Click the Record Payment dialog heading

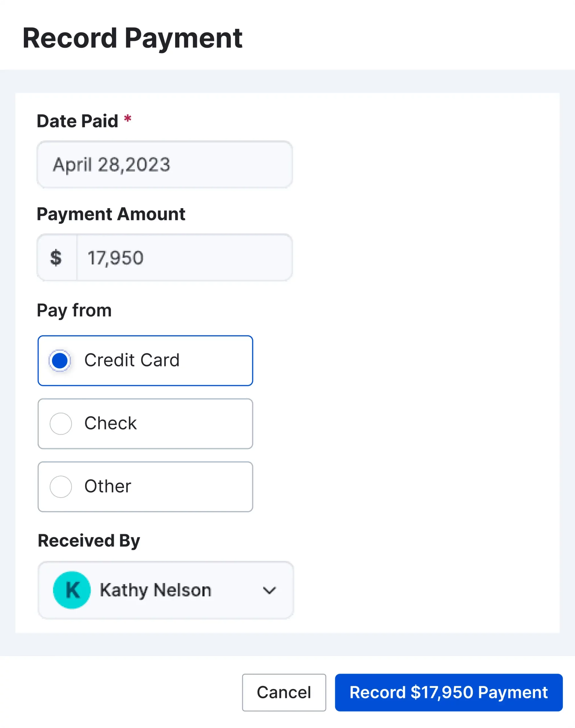click(x=132, y=38)
